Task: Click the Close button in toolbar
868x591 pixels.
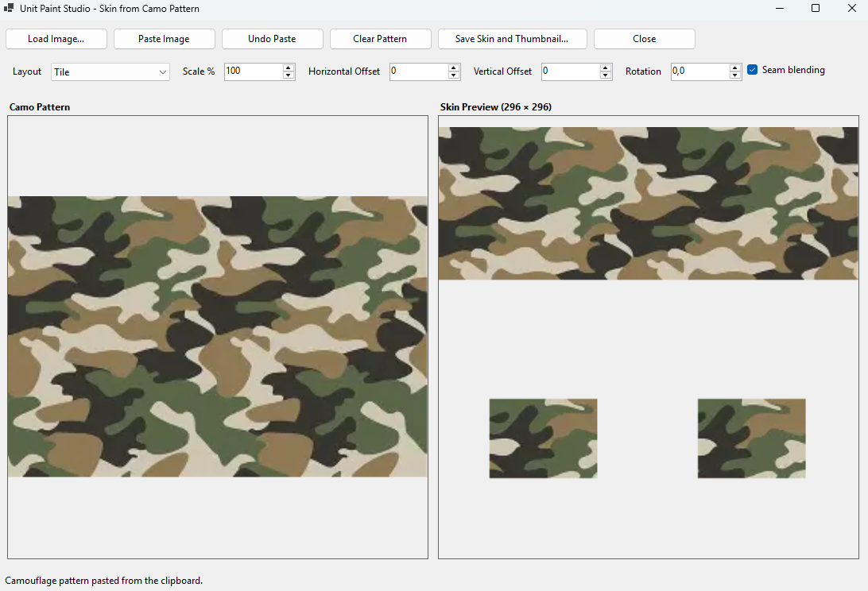Action: click(x=645, y=39)
